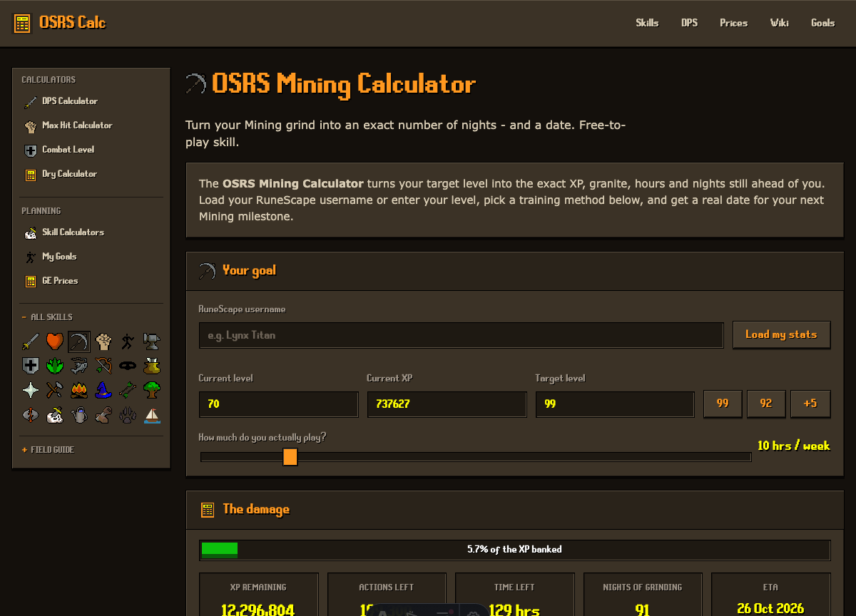Screen dimensions: 856x616
Task: Choose the Agility running man icon
Action: click(x=128, y=342)
